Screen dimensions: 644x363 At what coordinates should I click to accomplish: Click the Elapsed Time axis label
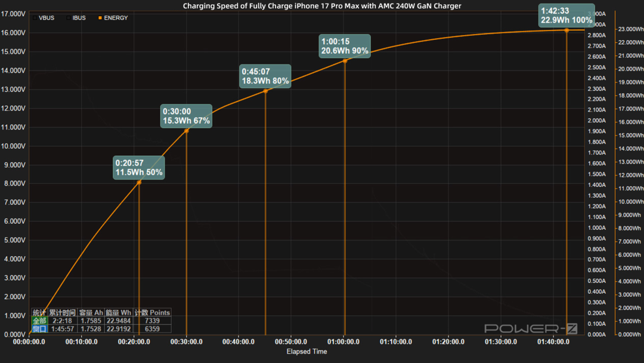point(306,352)
